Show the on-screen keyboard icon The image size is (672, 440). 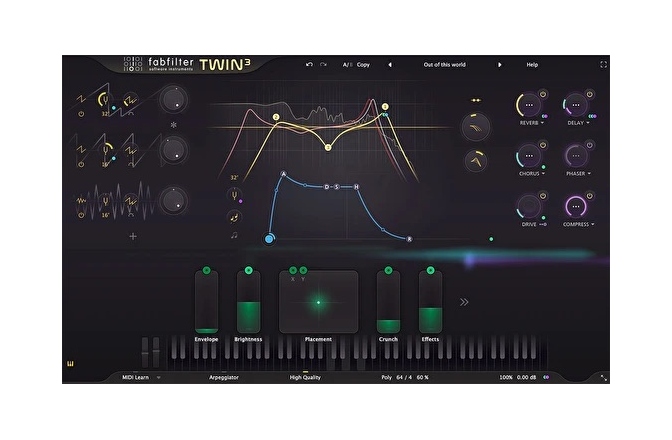pos(71,364)
